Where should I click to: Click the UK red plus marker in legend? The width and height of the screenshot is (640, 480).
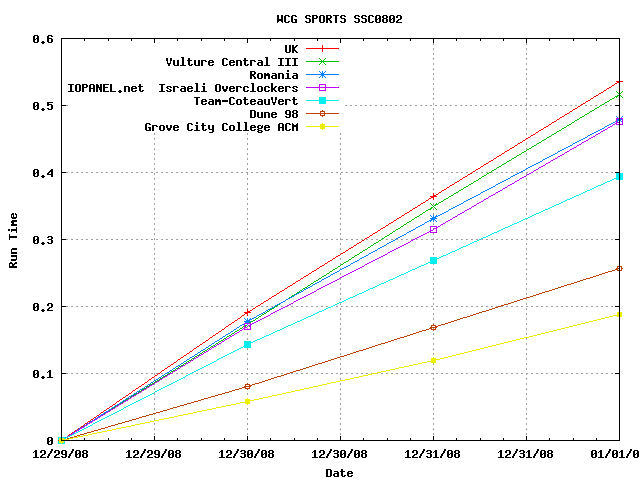pos(322,48)
